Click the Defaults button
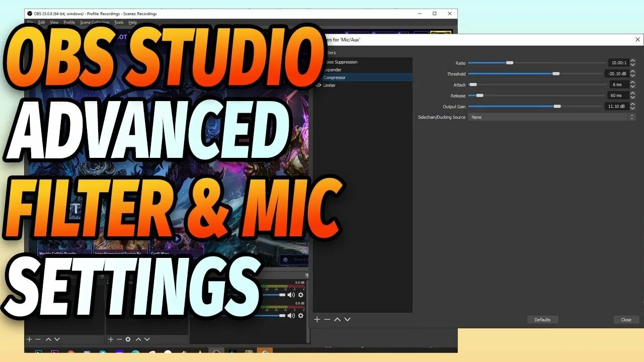This screenshot has height=362, width=644. pos(542,320)
